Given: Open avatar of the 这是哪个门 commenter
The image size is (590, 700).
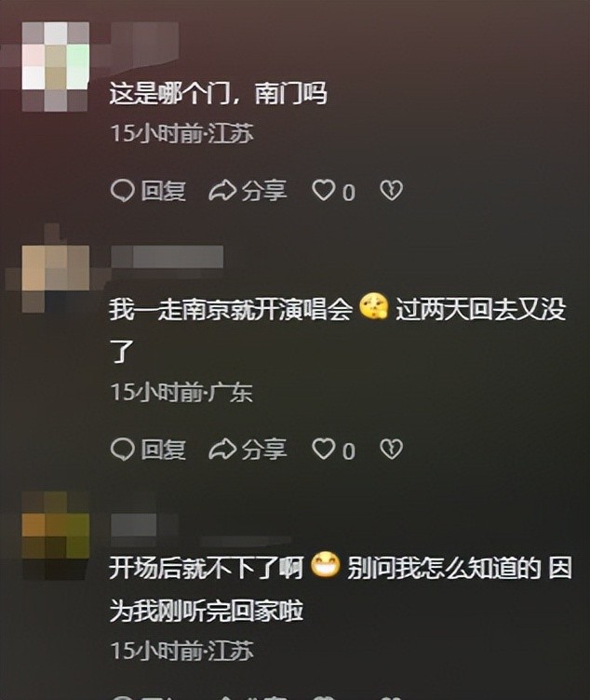Looking at the screenshot, I should click(x=55, y=67).
